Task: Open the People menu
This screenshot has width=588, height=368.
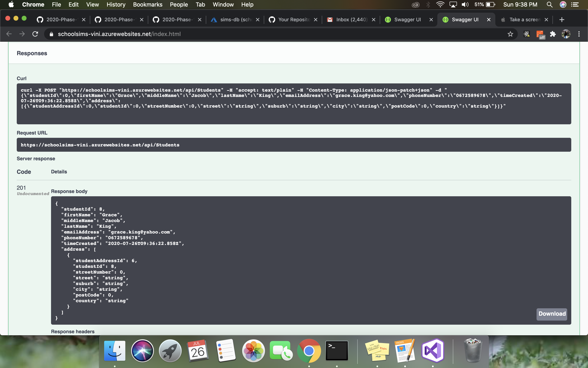Action: coord(179,4)
